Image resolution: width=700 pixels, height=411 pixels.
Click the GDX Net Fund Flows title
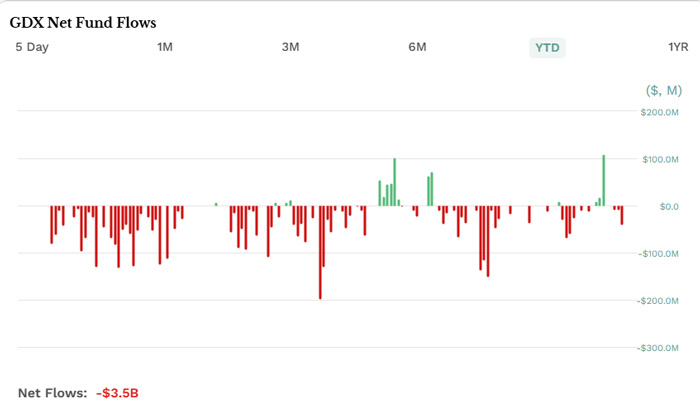tap(82, 22)
